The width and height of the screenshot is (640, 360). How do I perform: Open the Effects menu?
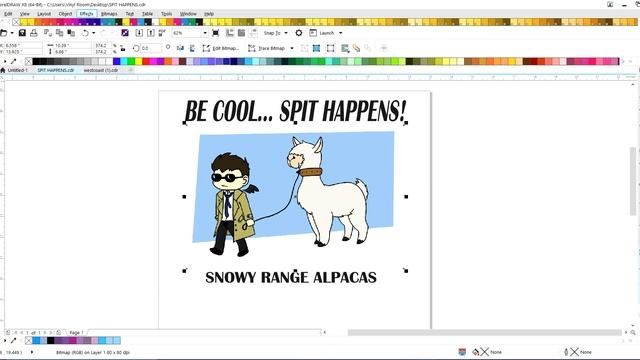point(86,14)
